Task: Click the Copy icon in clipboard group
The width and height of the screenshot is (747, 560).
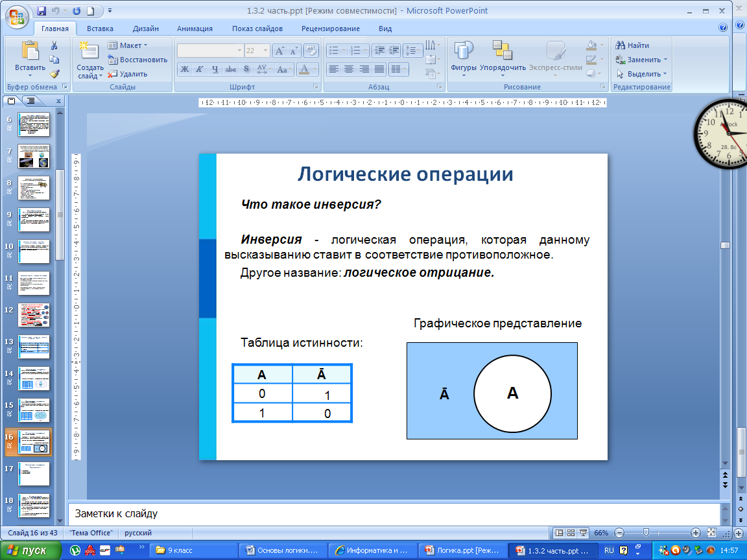Action: point(54,59)
